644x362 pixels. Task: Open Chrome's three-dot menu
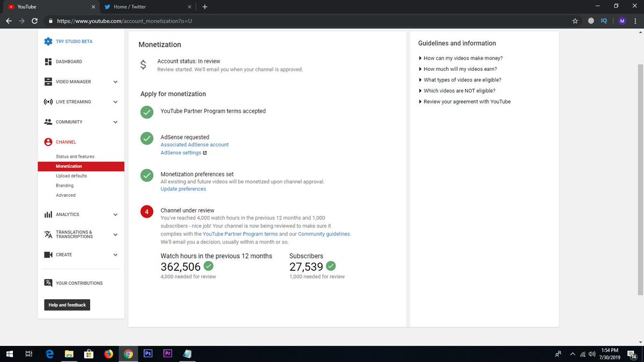[636, 21]
